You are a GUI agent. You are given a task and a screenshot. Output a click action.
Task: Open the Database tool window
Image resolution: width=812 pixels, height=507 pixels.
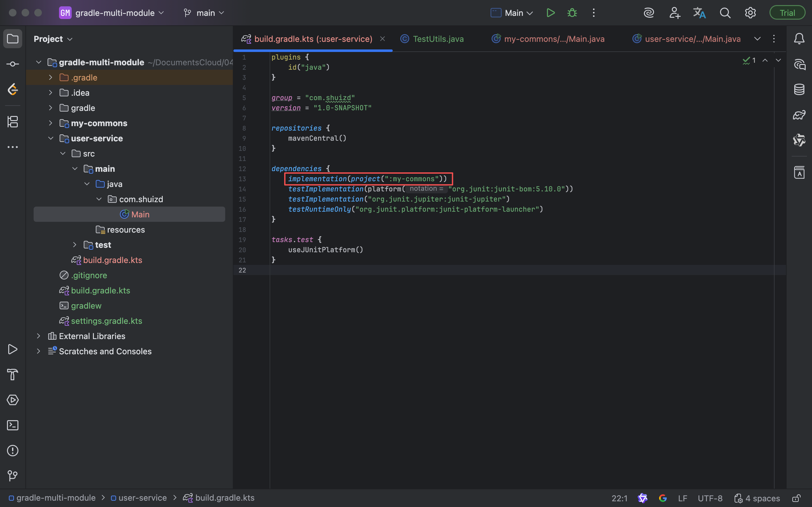(799, 90)
